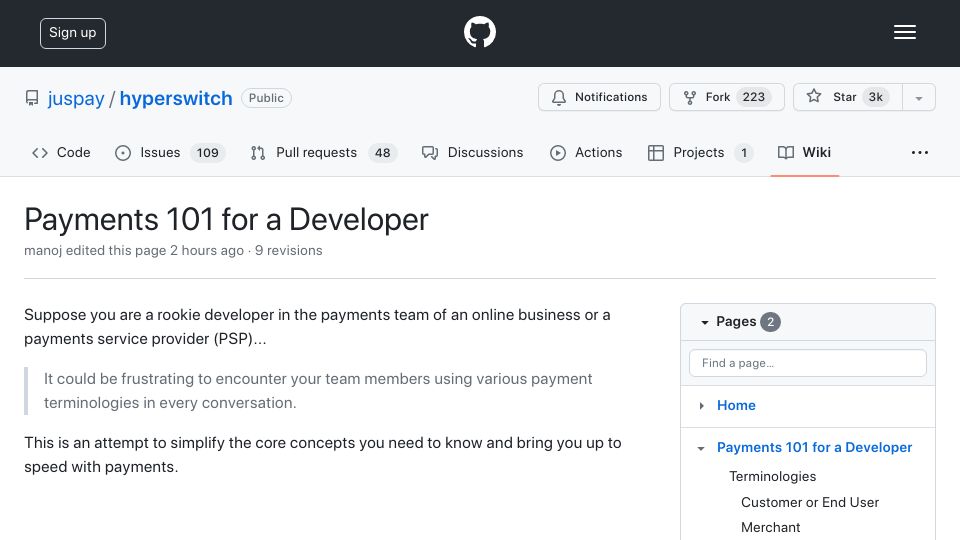This screenshot has height=540, width=960.
Task: Open the Home wiki page link
Action: tap(736, 405)
